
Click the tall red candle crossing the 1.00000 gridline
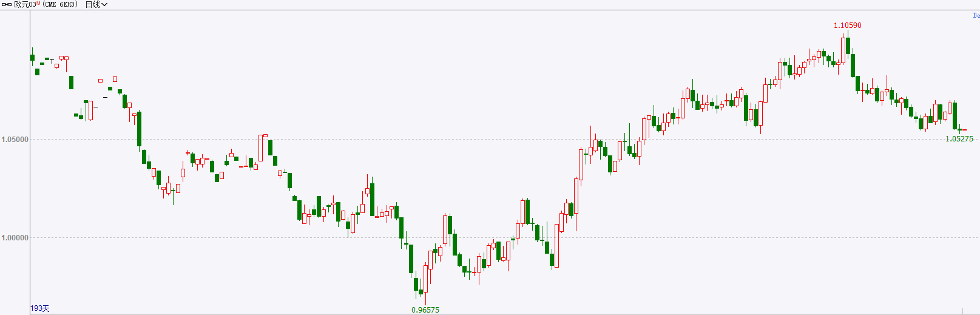pyautogui.click(x=557, y=246)
